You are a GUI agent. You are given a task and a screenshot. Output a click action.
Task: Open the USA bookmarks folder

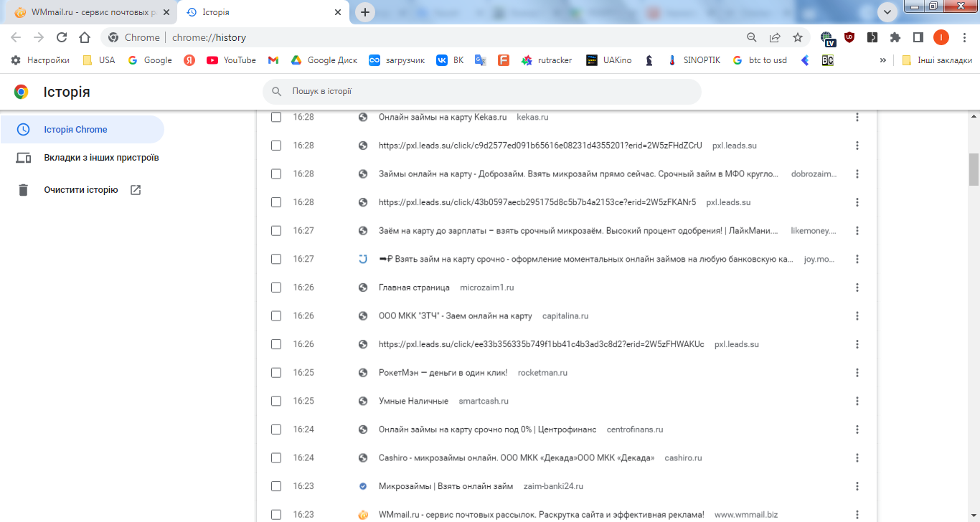click(99, 60)
